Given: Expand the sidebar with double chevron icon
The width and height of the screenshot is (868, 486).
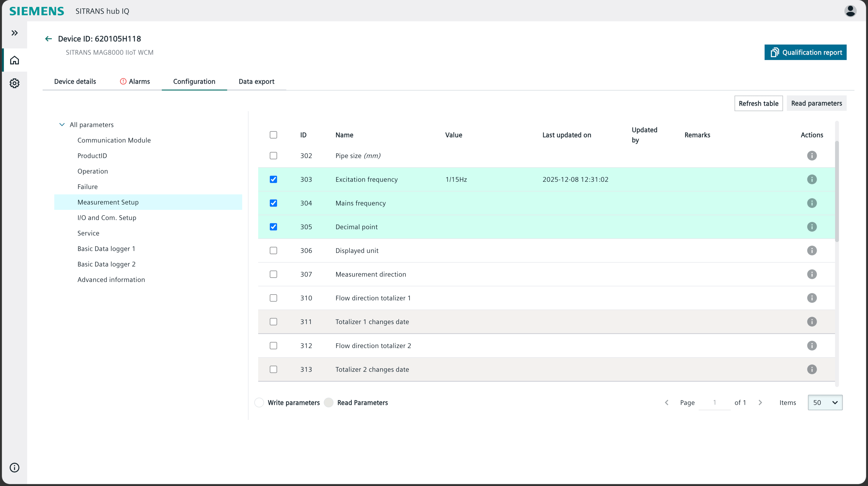Looking at the screenshot, I should click(x=14, y=33).
